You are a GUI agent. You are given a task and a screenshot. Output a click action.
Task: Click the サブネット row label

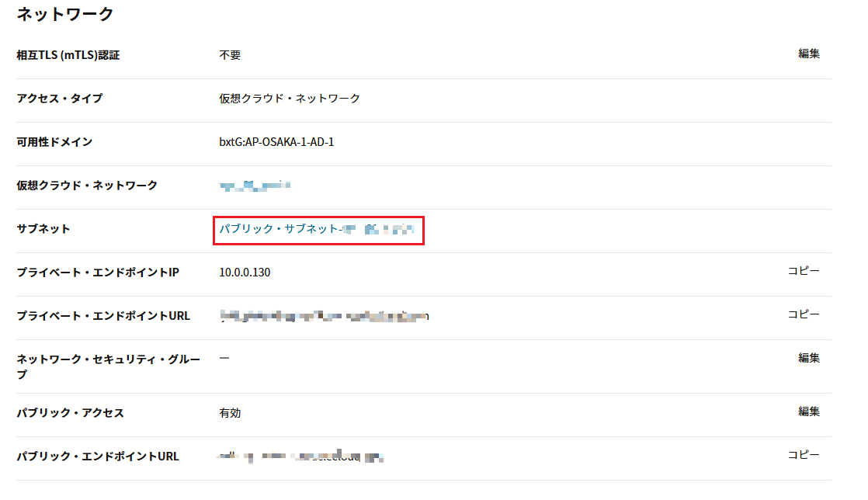(43, 229)
